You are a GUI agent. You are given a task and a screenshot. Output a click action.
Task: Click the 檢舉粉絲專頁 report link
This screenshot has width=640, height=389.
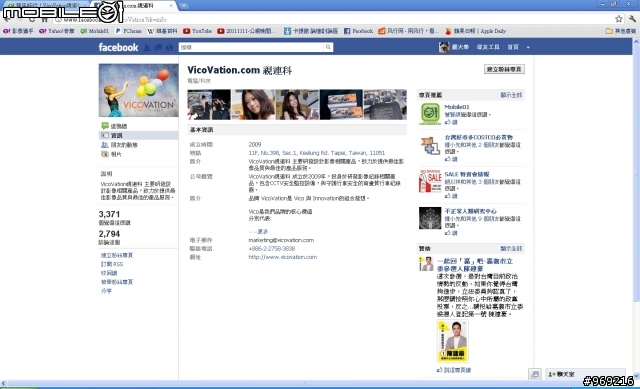(x=117, y=282)
